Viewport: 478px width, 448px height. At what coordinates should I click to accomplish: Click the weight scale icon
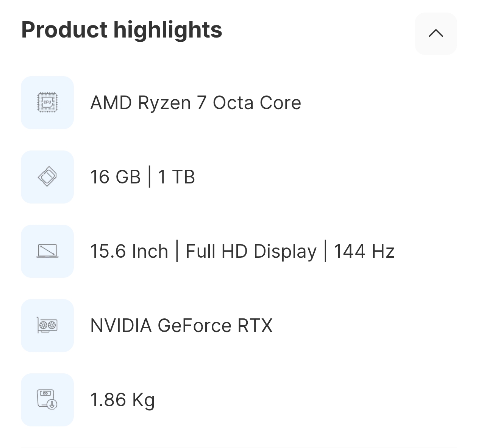[x=47, y=399]
